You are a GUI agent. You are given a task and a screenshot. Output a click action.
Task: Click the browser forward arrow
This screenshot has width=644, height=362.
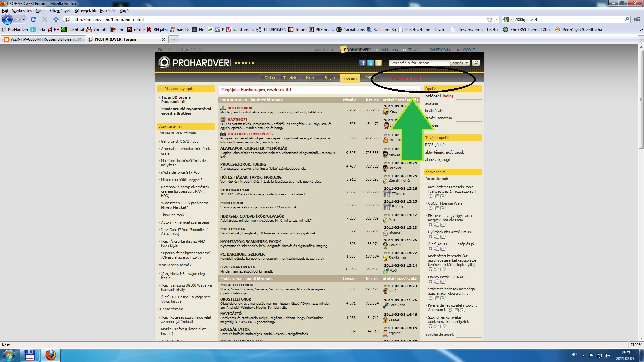[x=17, y=19]
